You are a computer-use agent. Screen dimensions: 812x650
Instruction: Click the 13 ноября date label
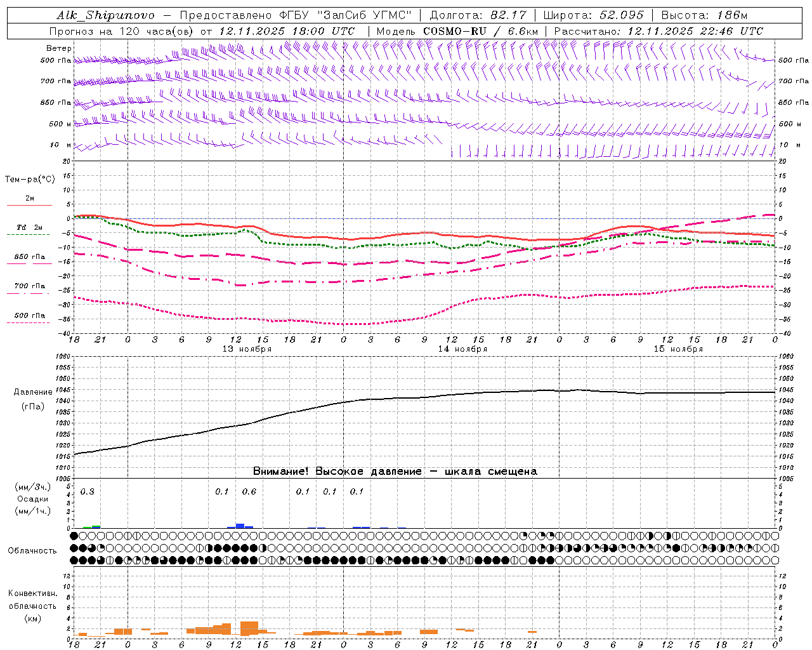pyautogui.click(x=247, y=349)
